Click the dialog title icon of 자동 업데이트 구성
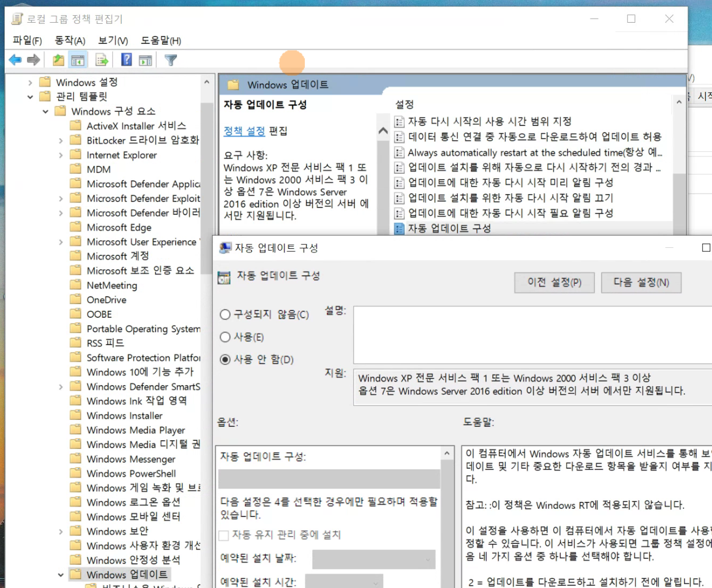 tap(225, 248)
